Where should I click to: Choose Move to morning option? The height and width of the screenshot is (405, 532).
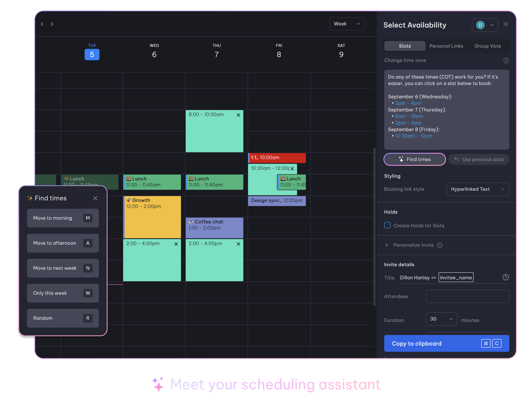pos(63,218)
